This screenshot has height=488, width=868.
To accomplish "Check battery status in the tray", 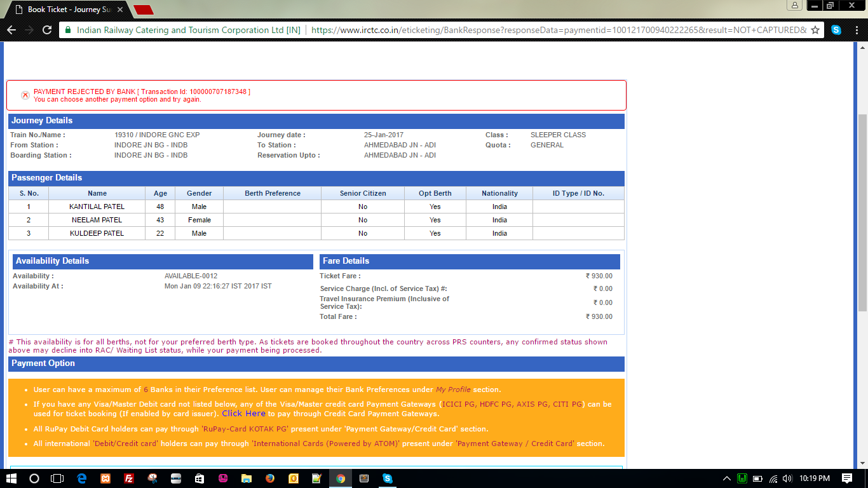I will point(757,478).
